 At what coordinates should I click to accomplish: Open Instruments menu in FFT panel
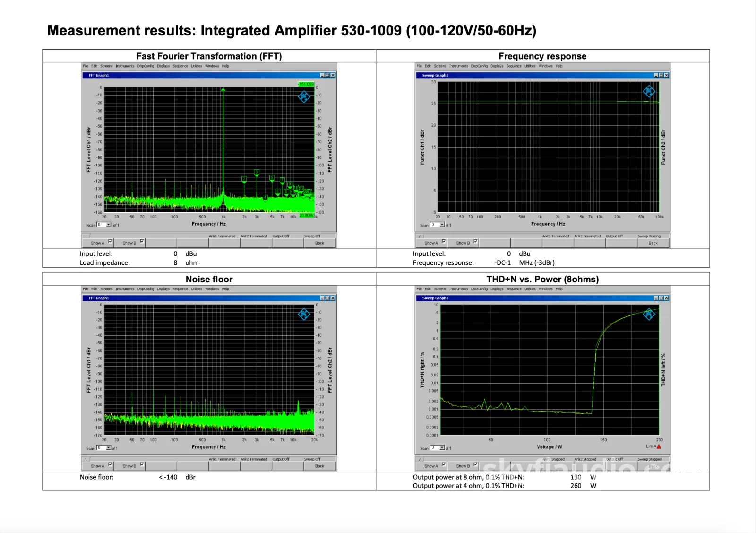125,66
